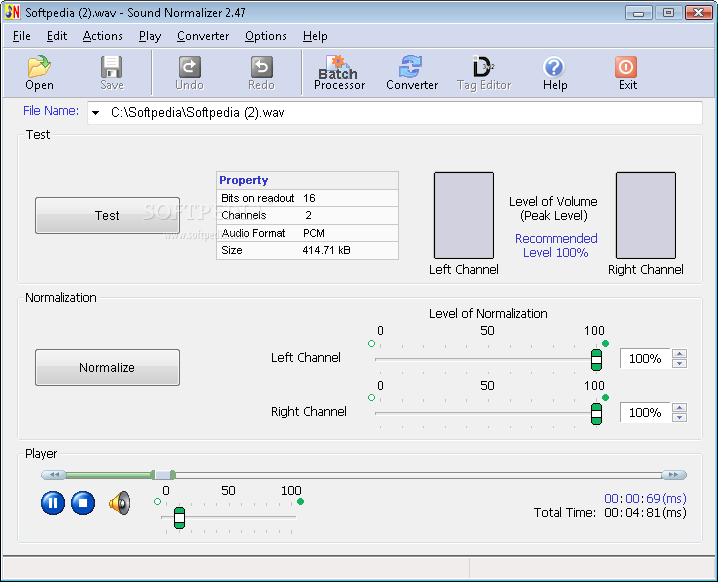This screenshot has width=718, height=582.
Task: Pause audio playback
Action: tap(53, 503)
